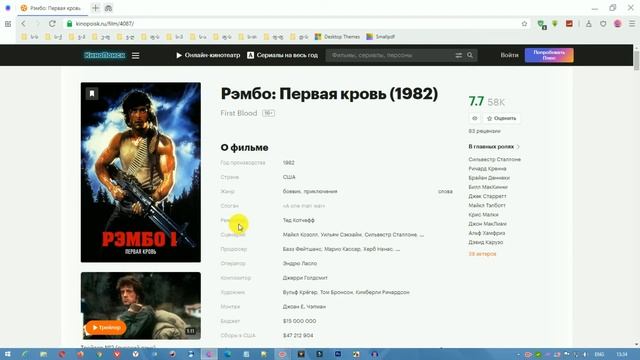Screen dimensions: 640x360
Task: Click the red profile avatar in browser toolbar
Action: coord(618,24)
